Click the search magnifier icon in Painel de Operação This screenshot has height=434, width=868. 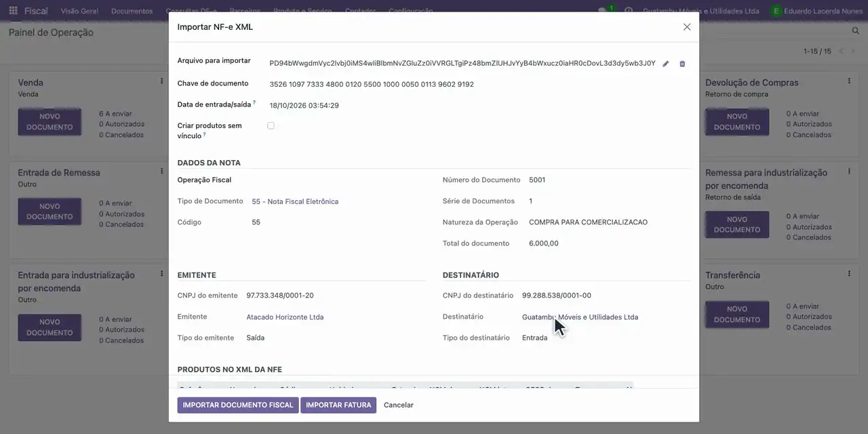point(856,31)
